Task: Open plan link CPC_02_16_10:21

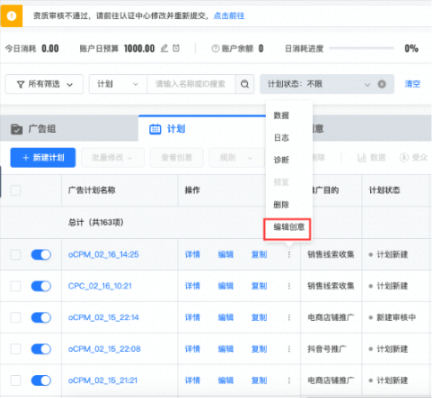Action: click(x=100, y=286)
